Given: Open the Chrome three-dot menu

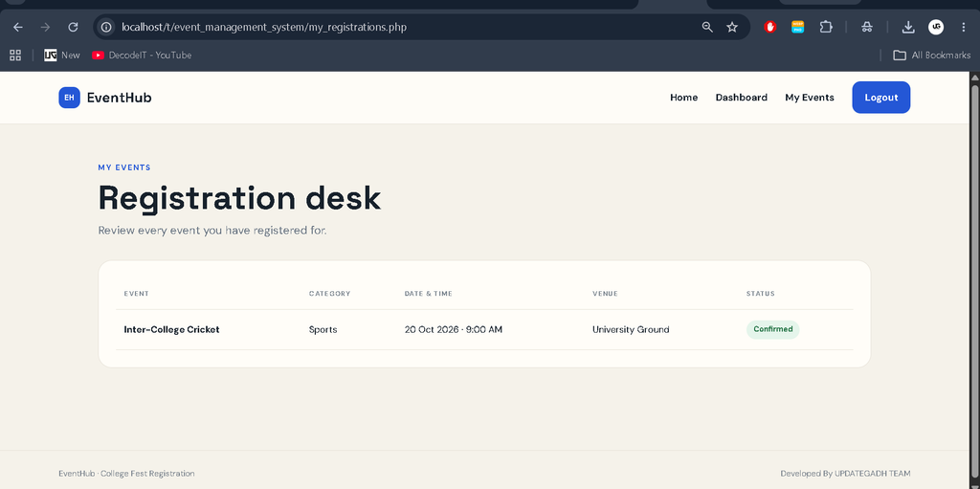Looking at the screenshot, I should [963, 27].
